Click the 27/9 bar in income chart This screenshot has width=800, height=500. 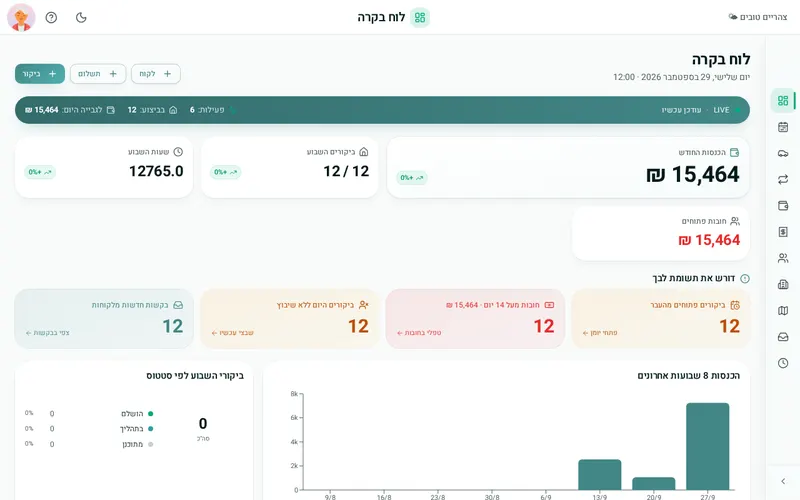(x=707, y=446)
